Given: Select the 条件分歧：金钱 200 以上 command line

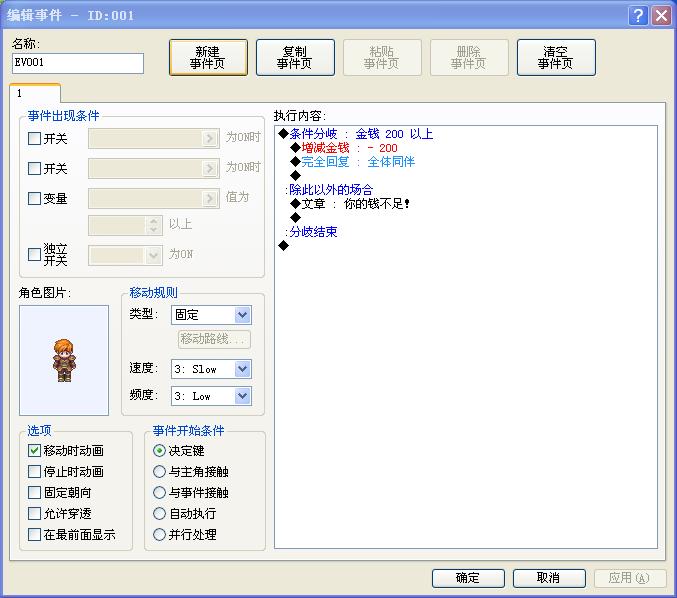Looking at the screenshot, I should point(356,134).
